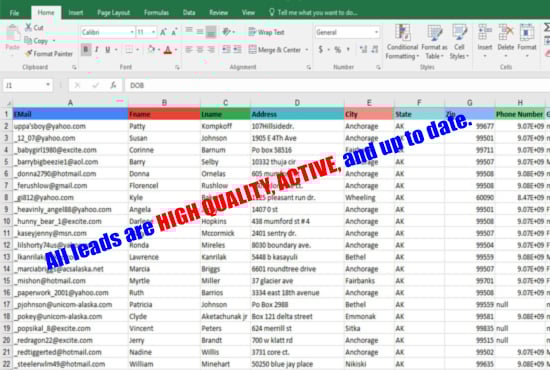The height and width of the screenshot is (370, 550).
Task: Open Font group dialog launcher
Action: point(177,67)
